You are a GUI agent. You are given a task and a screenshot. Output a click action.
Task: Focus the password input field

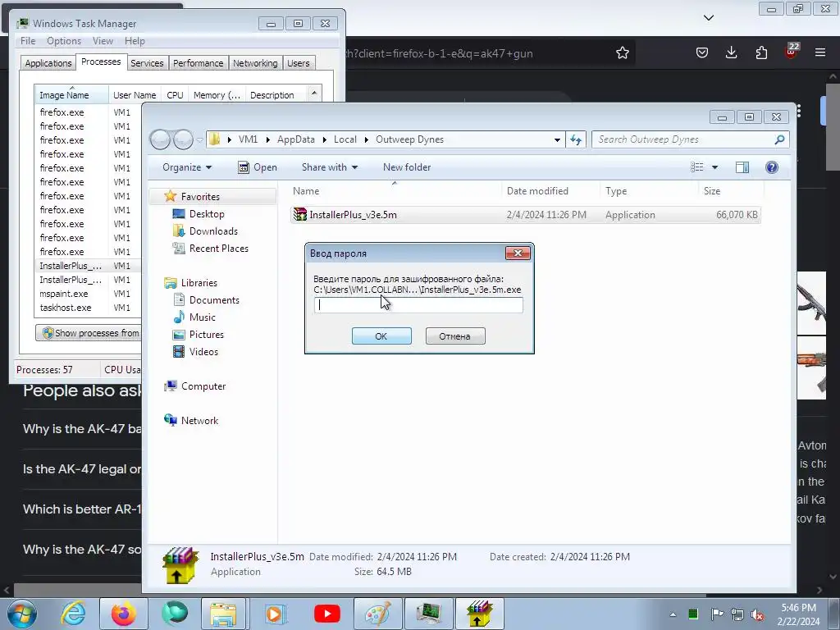pyautogui.click(x=418, y=305)
